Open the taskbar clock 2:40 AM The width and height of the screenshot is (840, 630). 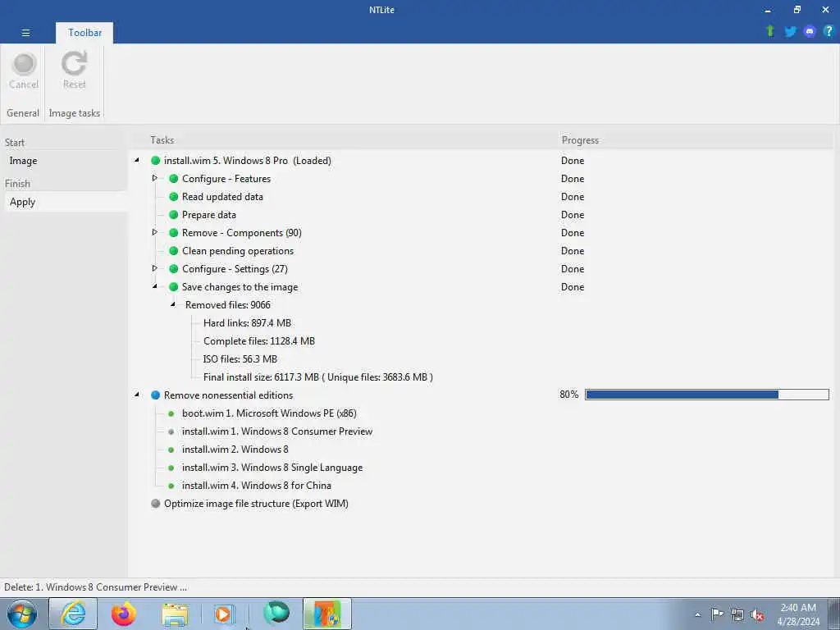click(798, 614)
